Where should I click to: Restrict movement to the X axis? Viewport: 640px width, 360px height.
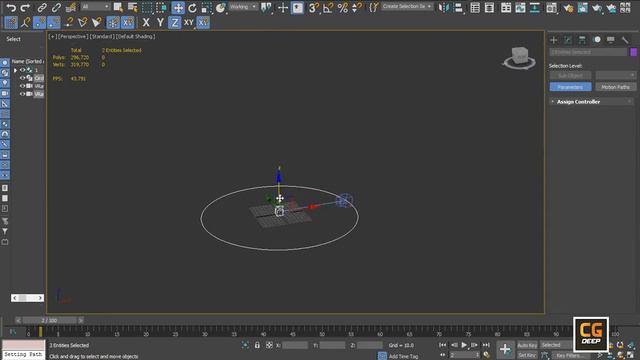(146, 22)
